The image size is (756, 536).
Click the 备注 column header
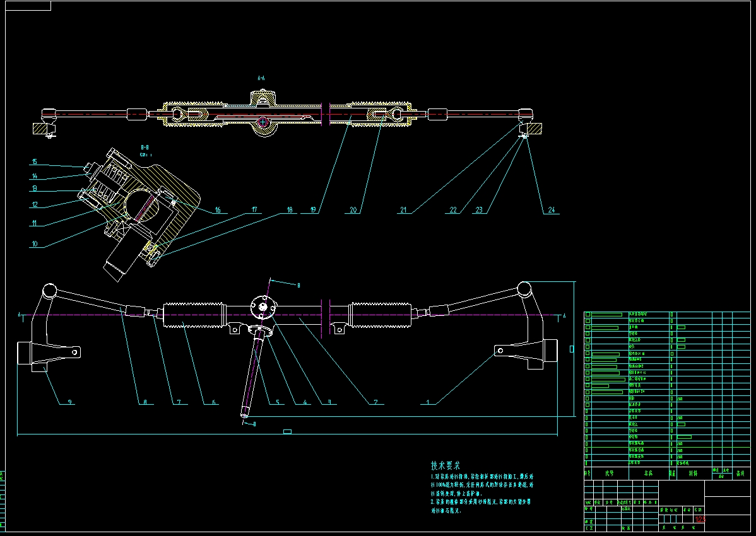click(741, 474)
